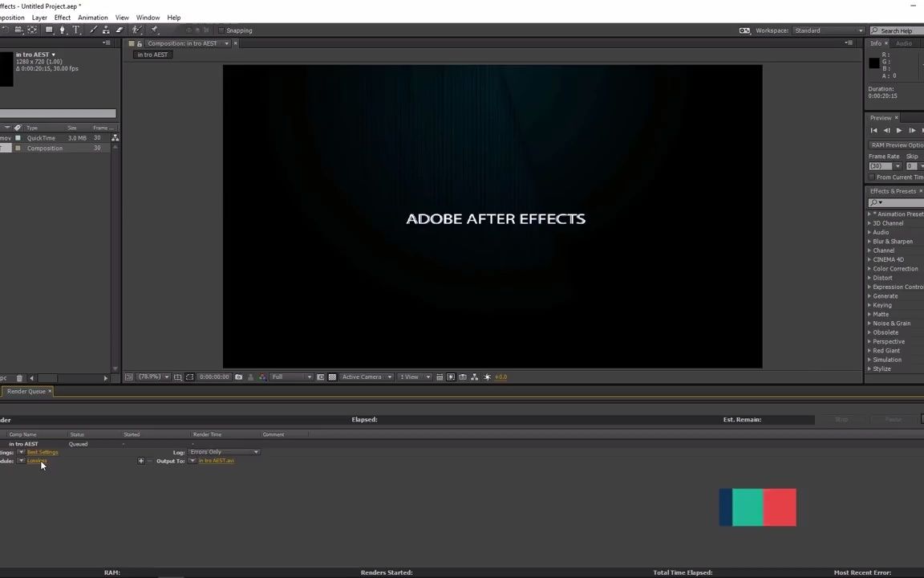Select the Eraser tool

[120, 30]
